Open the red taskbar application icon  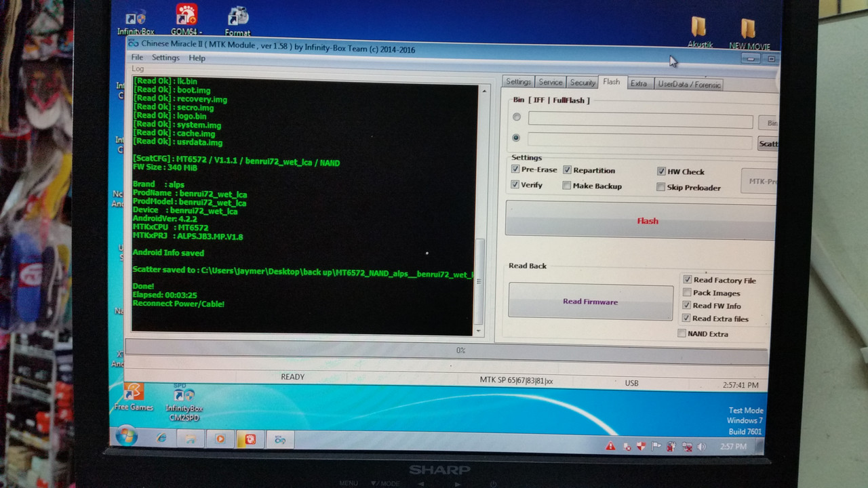pyautogui.click(x=250, y=439)
